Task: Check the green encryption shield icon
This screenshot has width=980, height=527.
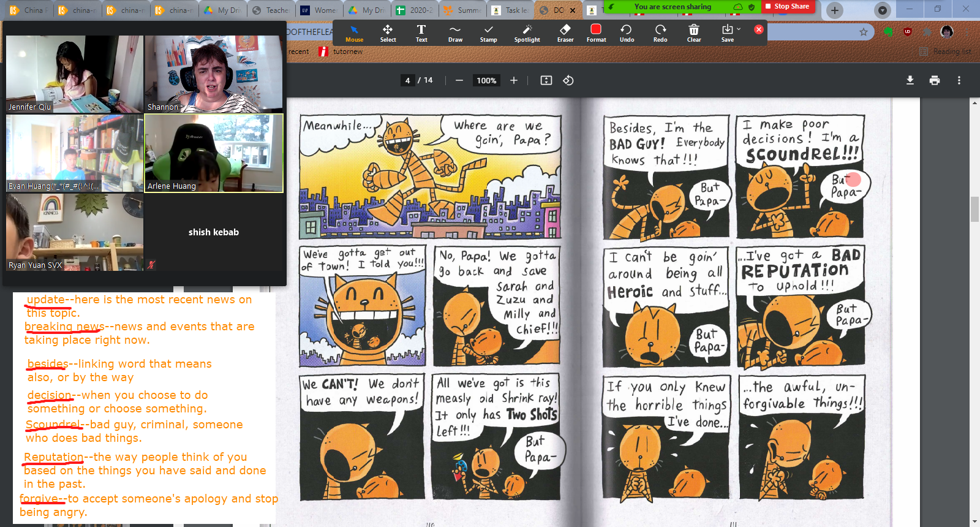Action: (x=752, y=7)
